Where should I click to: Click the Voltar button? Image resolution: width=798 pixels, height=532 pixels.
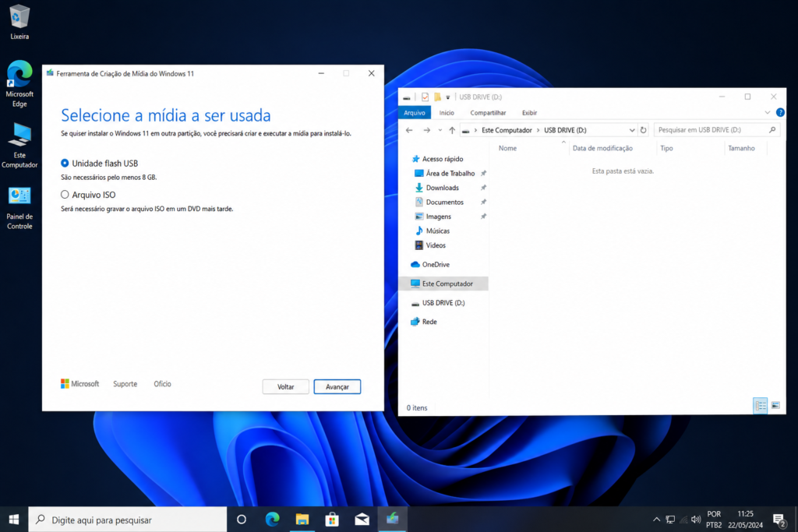tap(285, 386)
